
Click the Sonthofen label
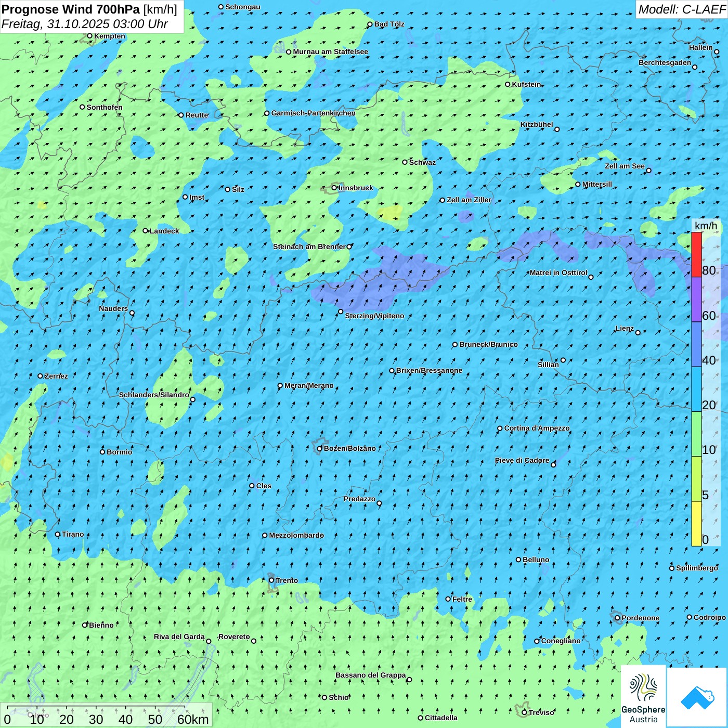(x=105, y=107)
